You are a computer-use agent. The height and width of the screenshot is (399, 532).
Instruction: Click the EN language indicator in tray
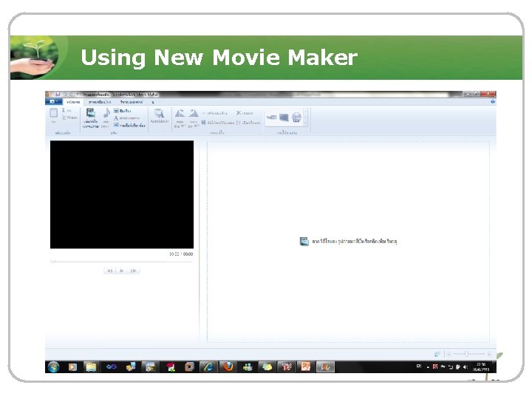(x=419, y=366)
